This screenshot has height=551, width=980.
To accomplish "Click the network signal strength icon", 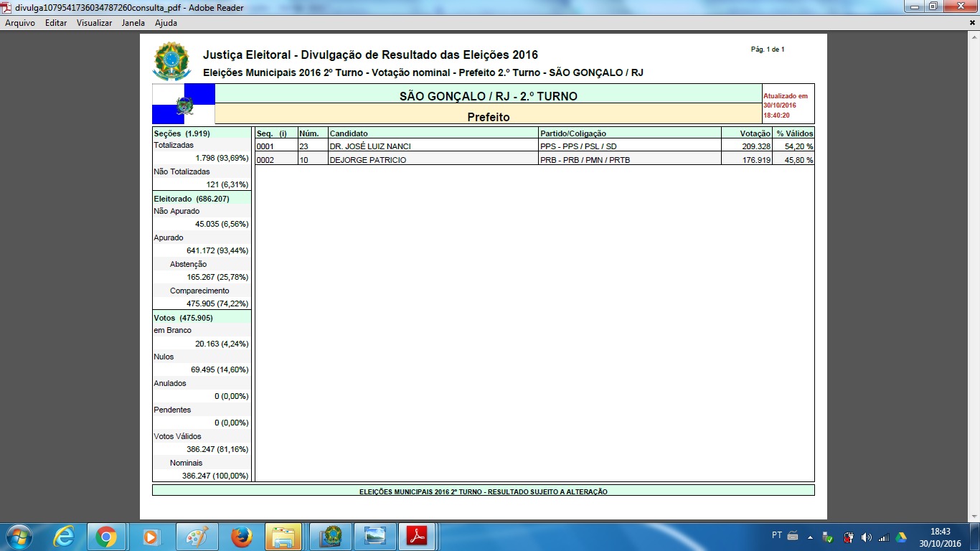I will click(x=883, y=537).
